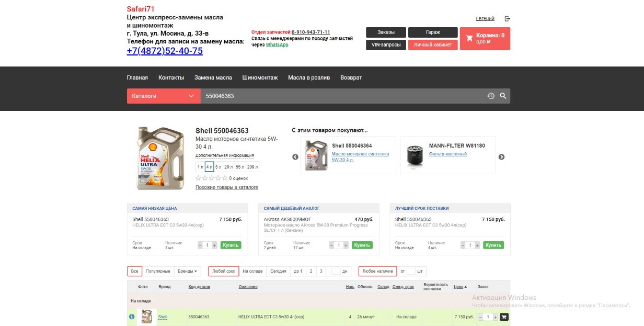Expand Дополнительная информация section
644x326 pixels.
click(225, 155)
